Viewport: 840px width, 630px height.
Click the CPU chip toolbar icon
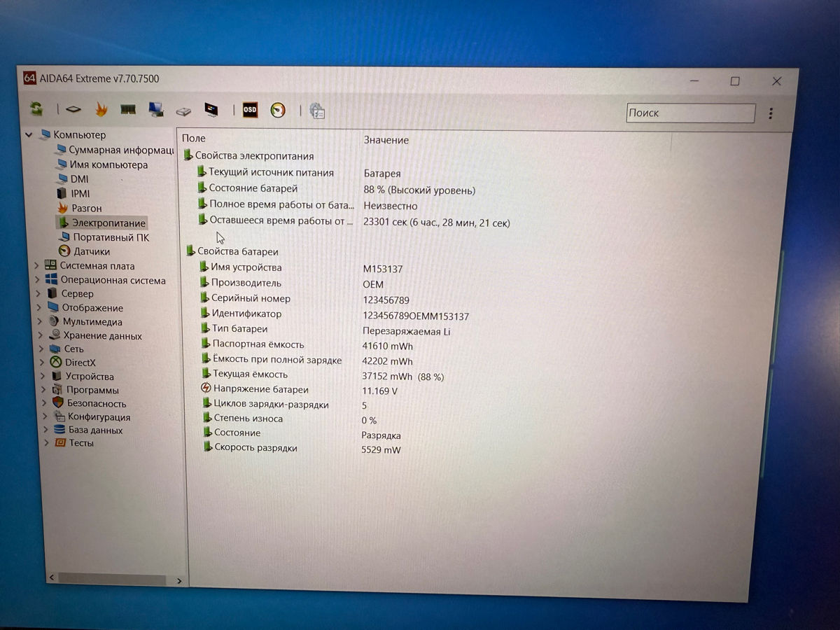(x=73, y=109)
